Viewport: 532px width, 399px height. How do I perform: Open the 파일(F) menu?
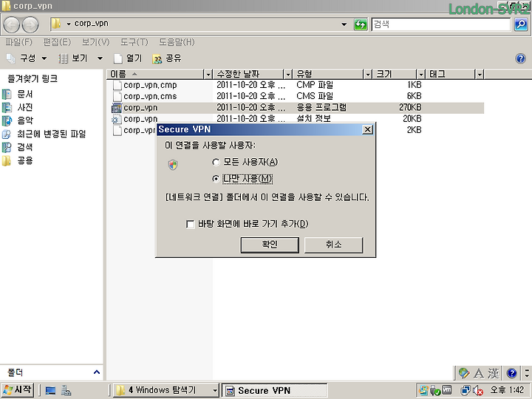coord(18,42)
